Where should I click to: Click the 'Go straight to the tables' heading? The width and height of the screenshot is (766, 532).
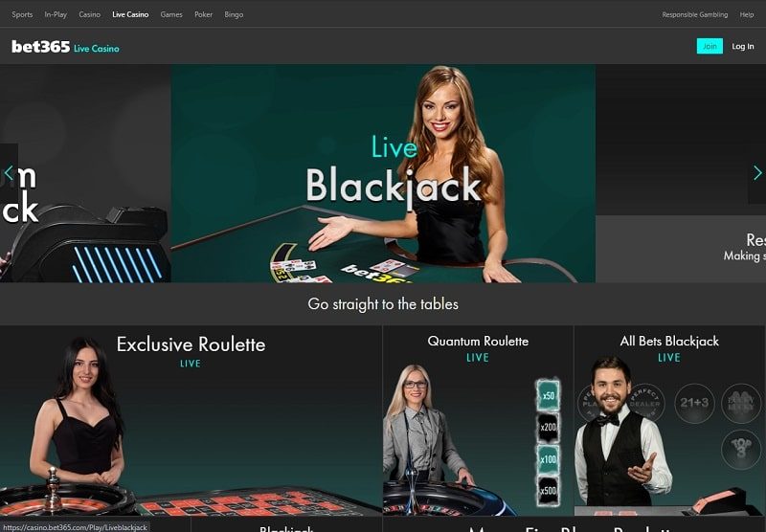(383, 304)
